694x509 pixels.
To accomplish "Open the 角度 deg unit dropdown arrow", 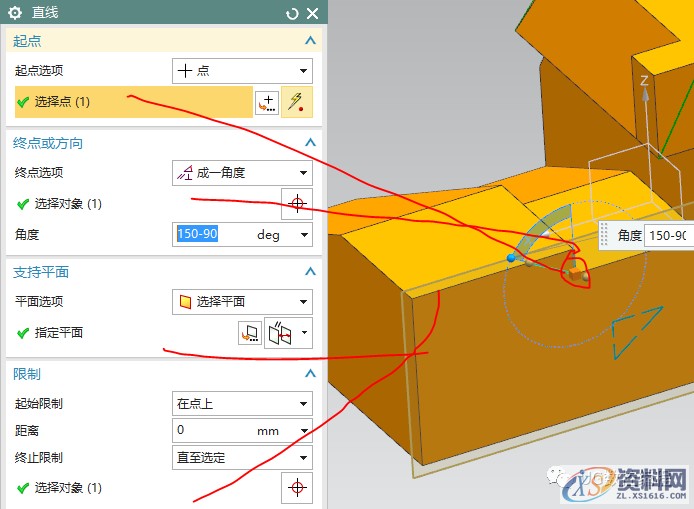I will coord(304,235).
